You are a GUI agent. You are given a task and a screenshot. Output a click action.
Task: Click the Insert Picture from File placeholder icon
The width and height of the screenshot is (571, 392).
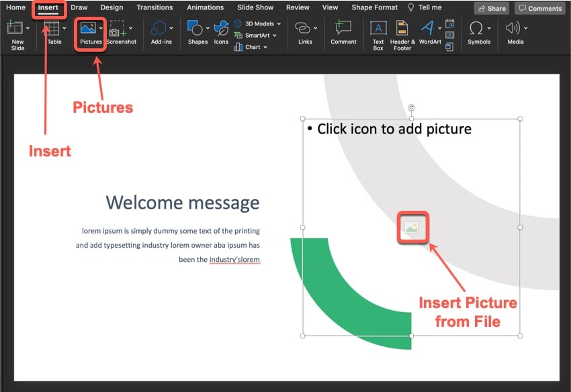[x=412, y=228]
